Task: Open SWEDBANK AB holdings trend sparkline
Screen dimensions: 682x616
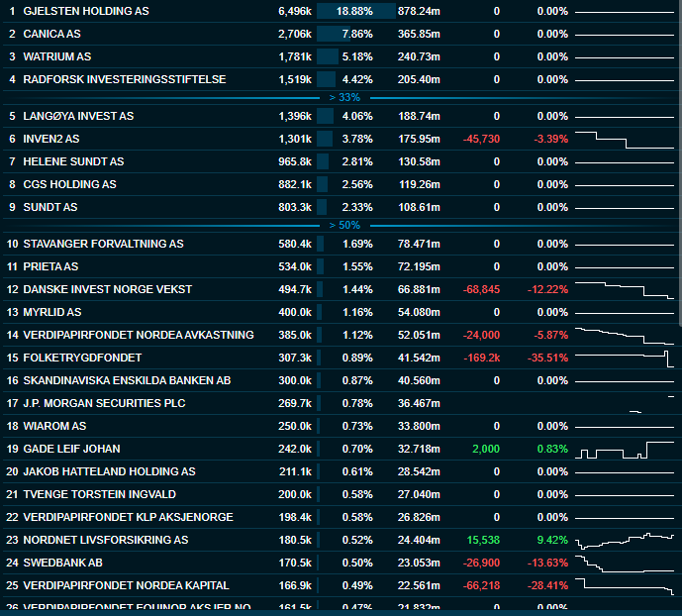Action: click(625, 564)
